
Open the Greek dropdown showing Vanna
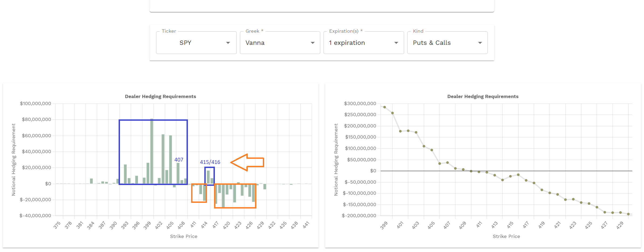click(280, 43)
